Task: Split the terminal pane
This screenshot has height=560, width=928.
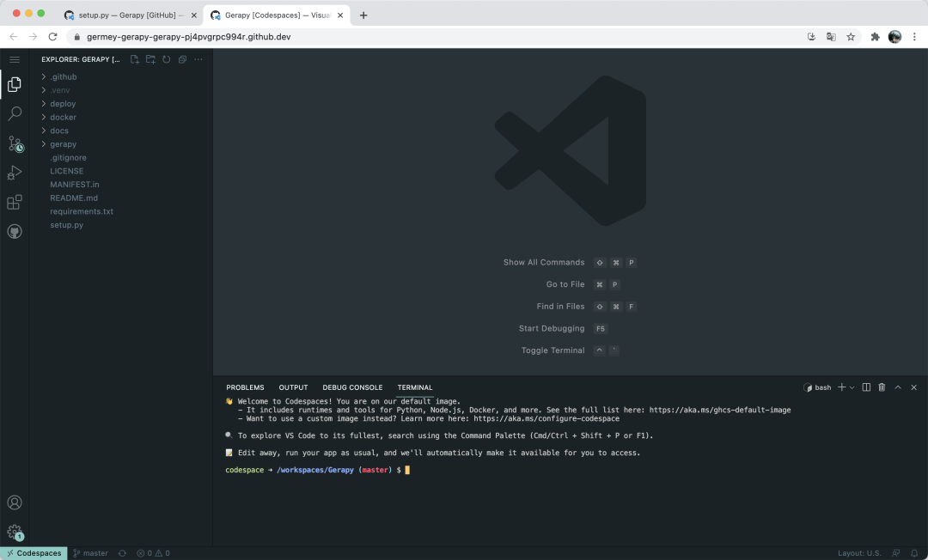Action: (x=866, y=387)
